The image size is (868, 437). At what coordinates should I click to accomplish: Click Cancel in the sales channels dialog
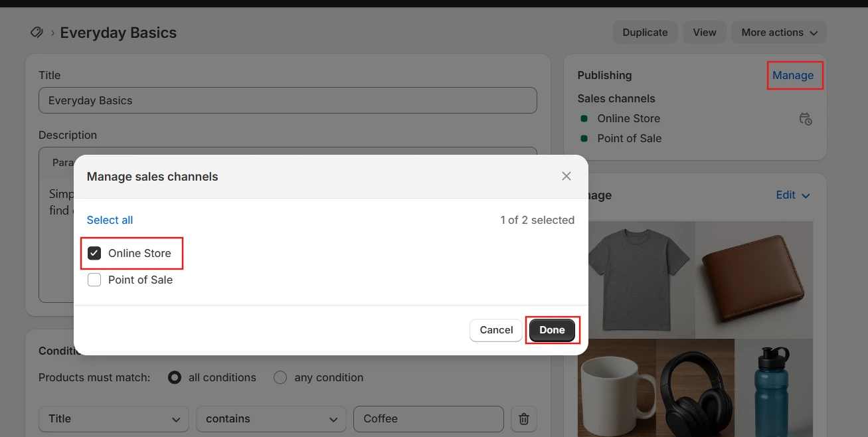(496, 330)
